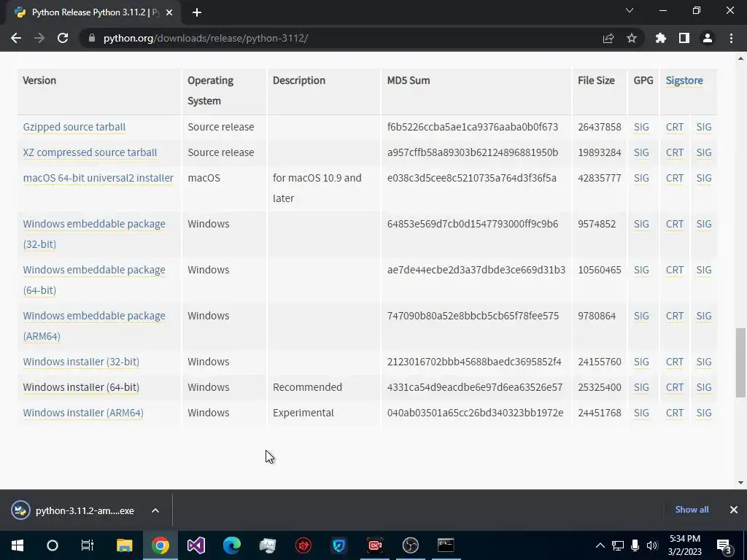Screen dimensions: 747x560
Task: Open the microphone tray icon
Action: (635, 545)
